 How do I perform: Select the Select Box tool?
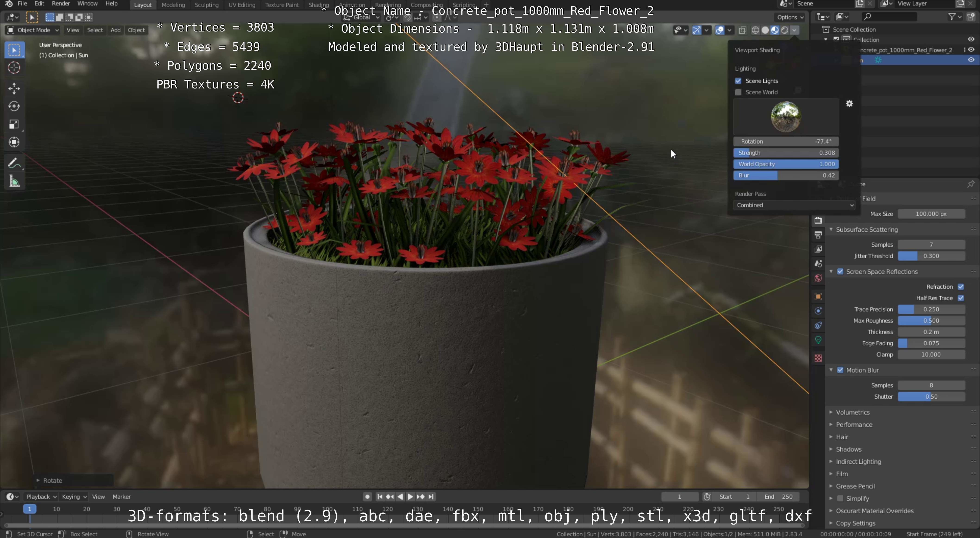[14, 50]
